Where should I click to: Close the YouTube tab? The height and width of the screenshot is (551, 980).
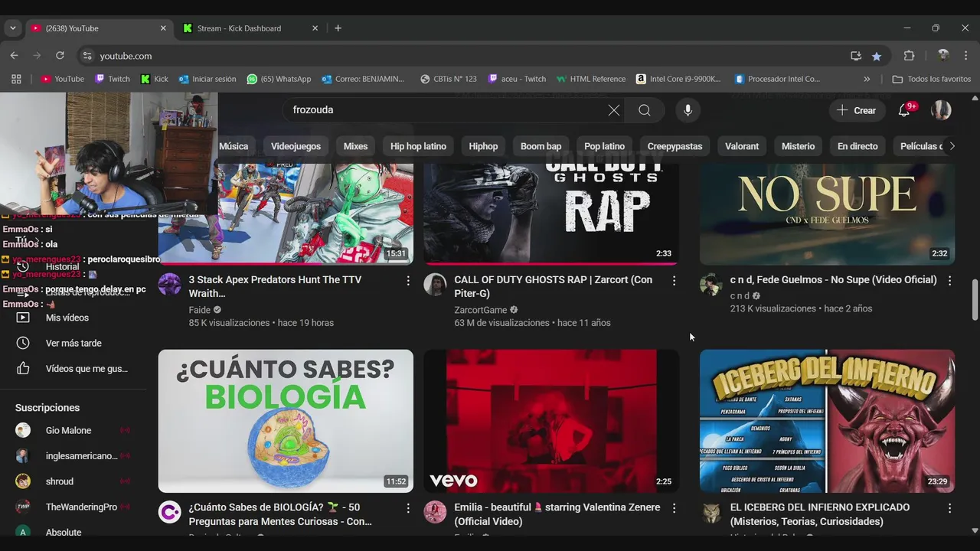(x=163, y=28)
